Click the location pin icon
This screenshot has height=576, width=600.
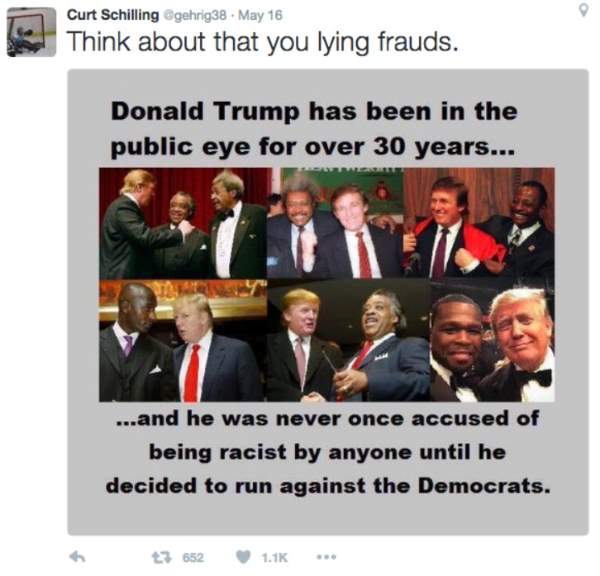click(x=583, y=10)
